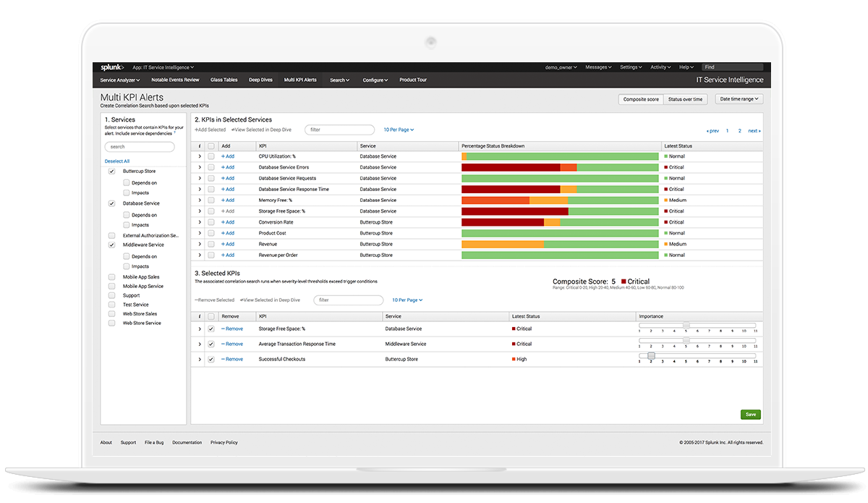The width and height of the screenshot is (868, 503).
Task: Open the Settings dropdown
Action: click(631, 67)
